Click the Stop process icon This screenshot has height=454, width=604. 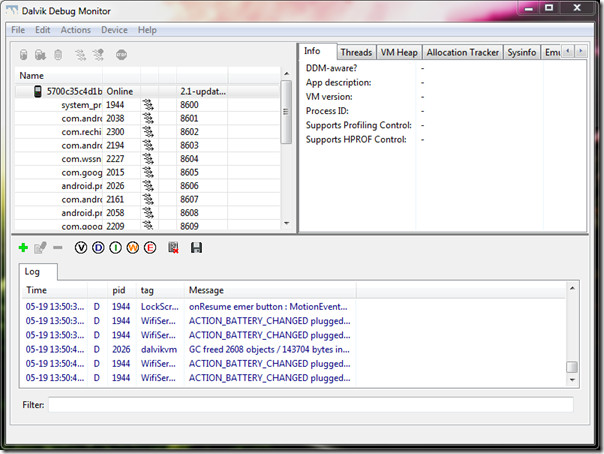coord(121,55)
